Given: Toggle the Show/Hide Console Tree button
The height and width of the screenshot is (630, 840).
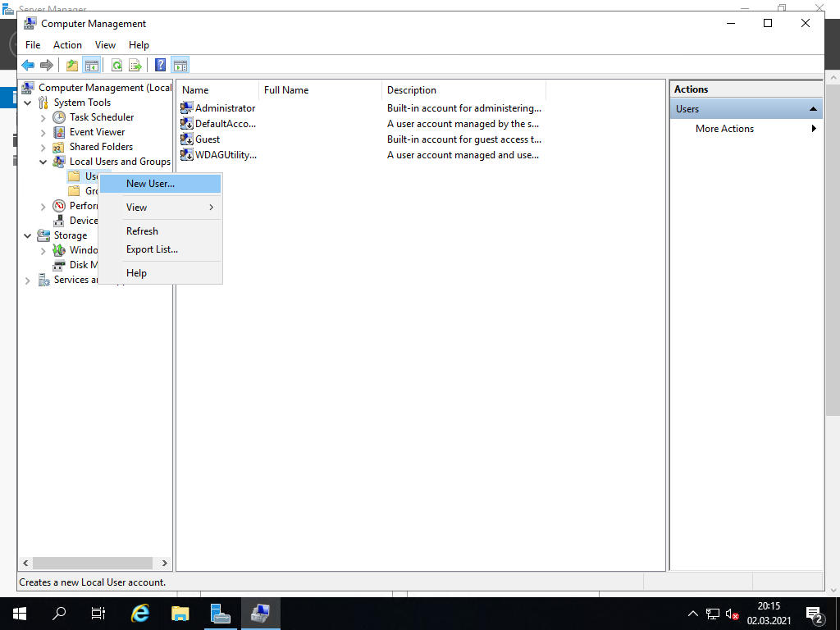Looking at the screenshot, I should (91, 66).
